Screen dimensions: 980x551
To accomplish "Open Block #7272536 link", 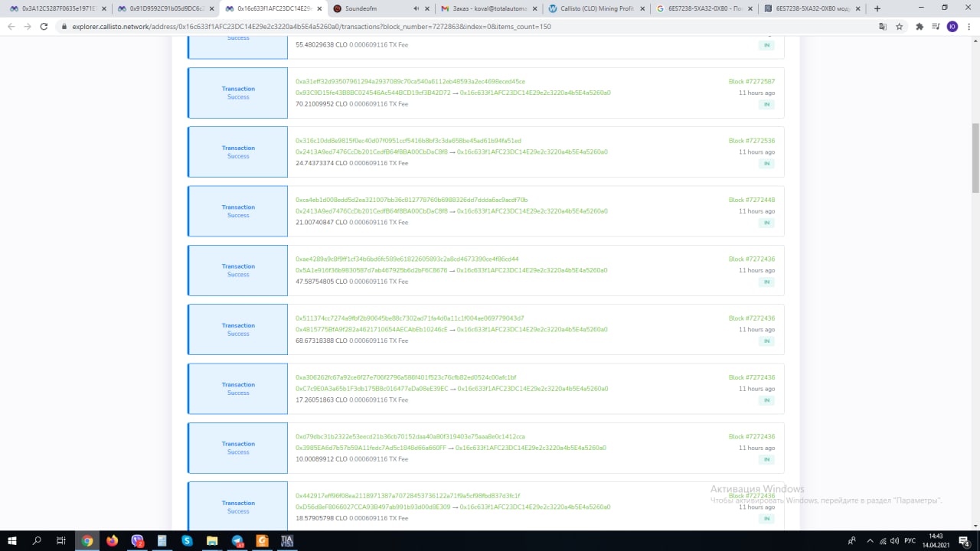I will pyautogui.click(x=751, y=141).
